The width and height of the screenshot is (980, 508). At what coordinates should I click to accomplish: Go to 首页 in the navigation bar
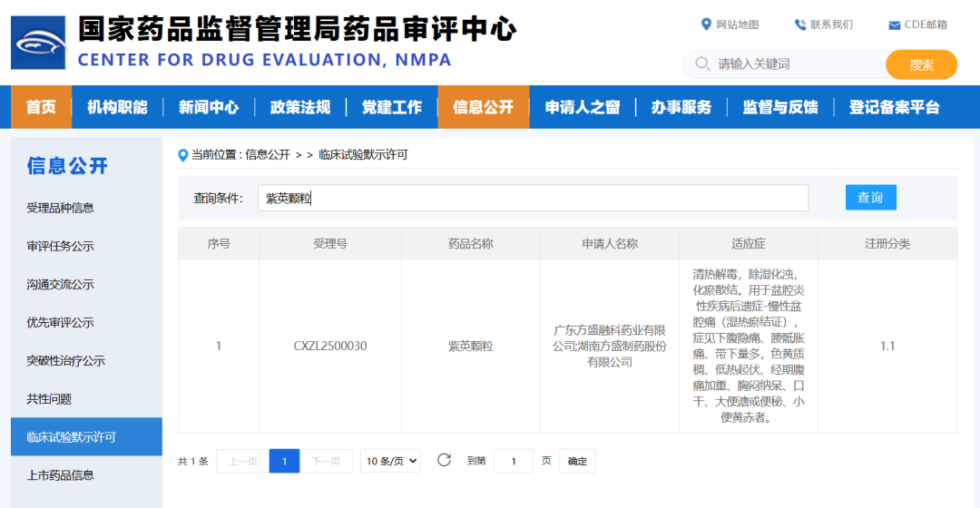(x=41, y=107)
